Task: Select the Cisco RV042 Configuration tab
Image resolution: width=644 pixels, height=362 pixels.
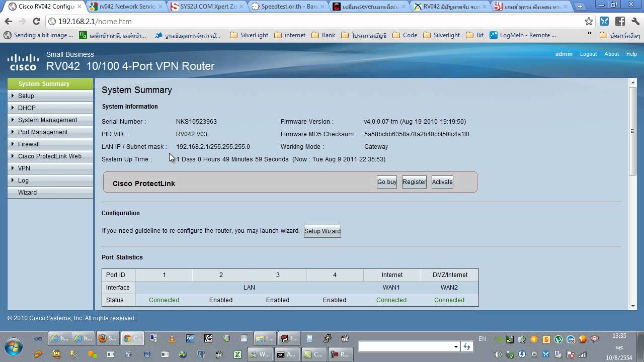Action: coord(46,7)
